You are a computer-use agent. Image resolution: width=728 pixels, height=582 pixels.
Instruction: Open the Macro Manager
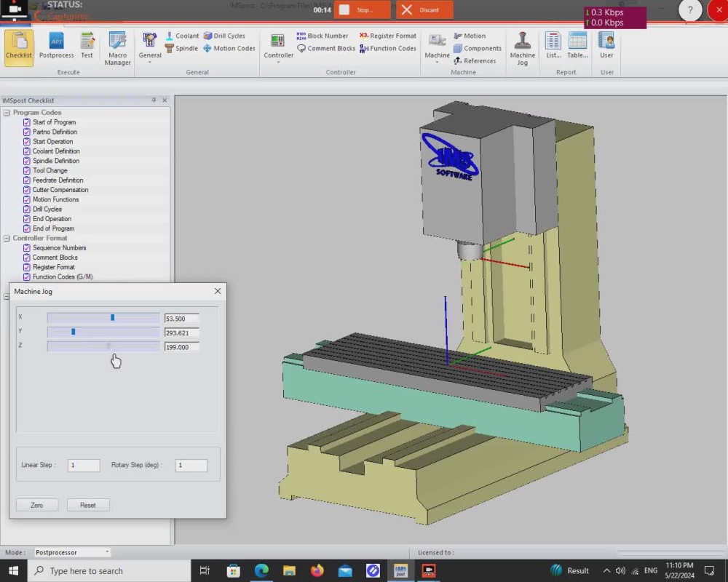(117, 47)
